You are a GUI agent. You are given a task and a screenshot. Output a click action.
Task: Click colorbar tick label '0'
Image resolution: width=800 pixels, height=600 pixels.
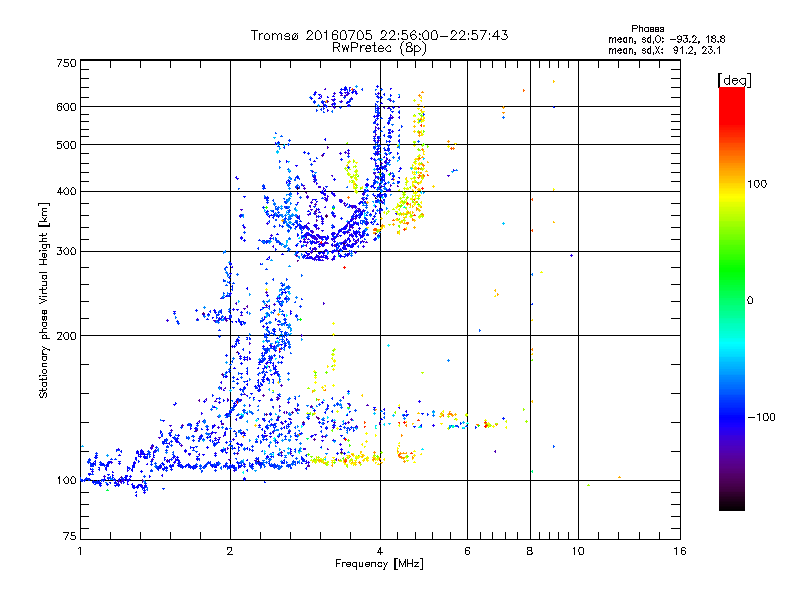point(750,301)
